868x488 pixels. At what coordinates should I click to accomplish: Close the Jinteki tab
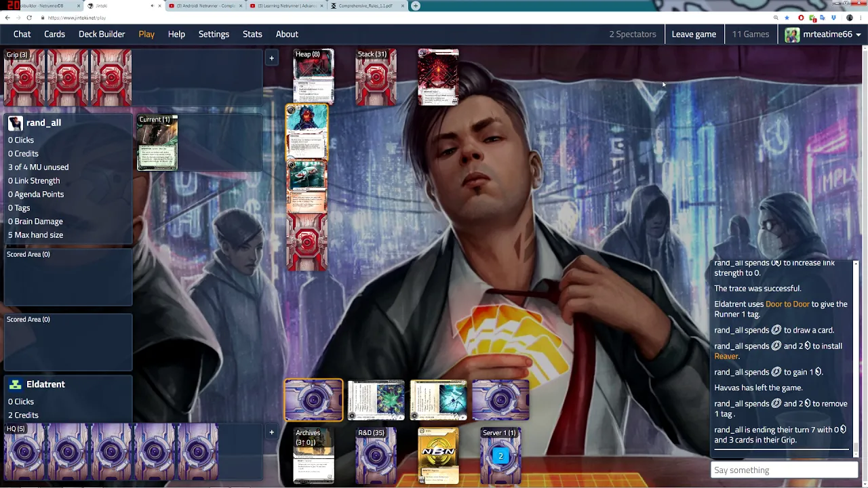point(159,5)
